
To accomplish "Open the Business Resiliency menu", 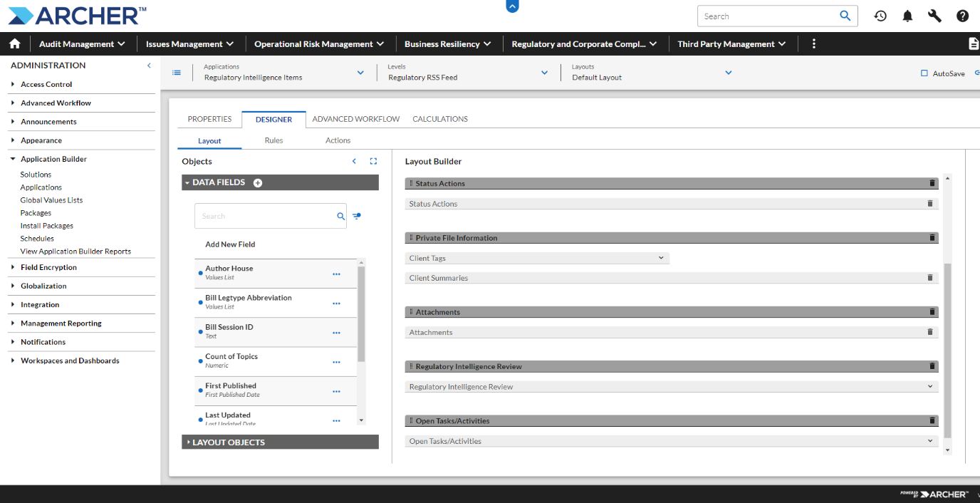I will (448, 44).
